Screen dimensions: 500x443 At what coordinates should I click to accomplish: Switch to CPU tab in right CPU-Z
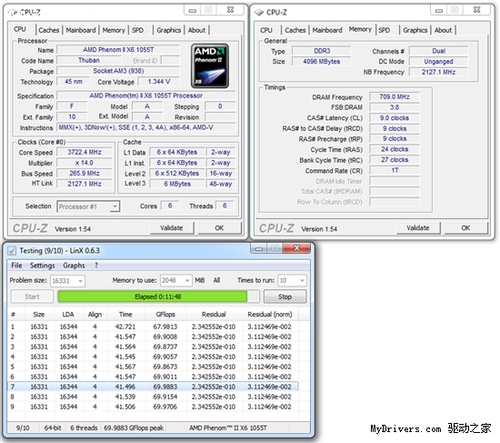click(x=266, y=30)
